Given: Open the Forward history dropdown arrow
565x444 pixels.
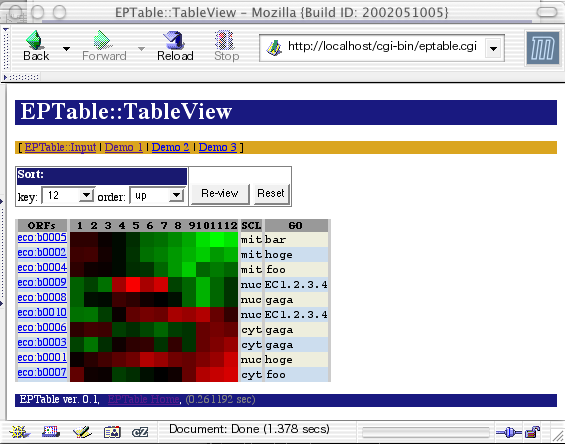Looking at the screenshot, I should click(x=141, y=48).
